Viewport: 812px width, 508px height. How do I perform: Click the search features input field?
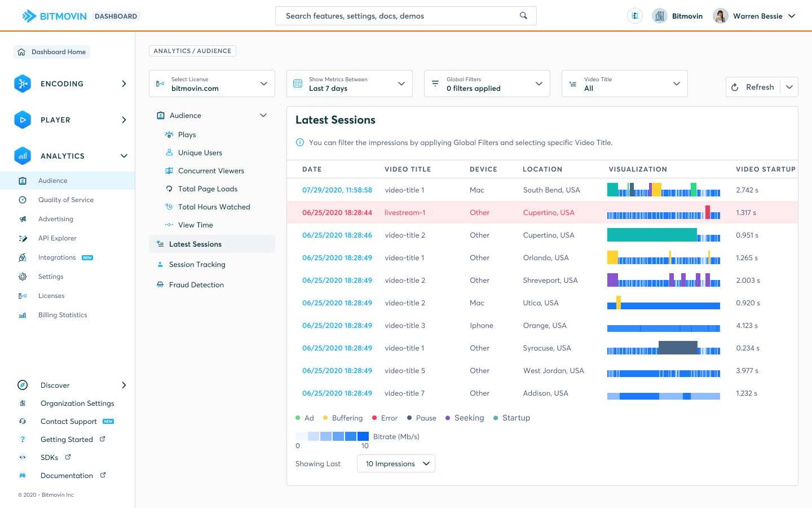406,16
